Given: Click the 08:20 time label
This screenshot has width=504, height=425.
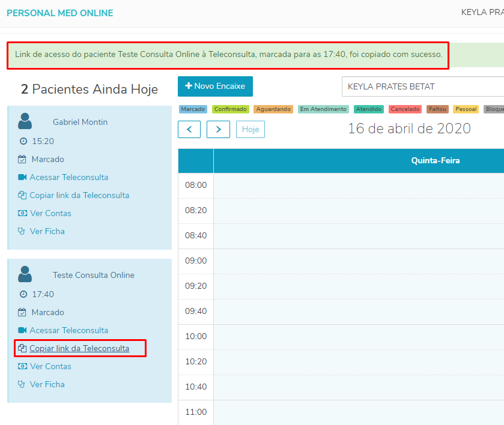Looking at the screenshot, I should point(196,211).
